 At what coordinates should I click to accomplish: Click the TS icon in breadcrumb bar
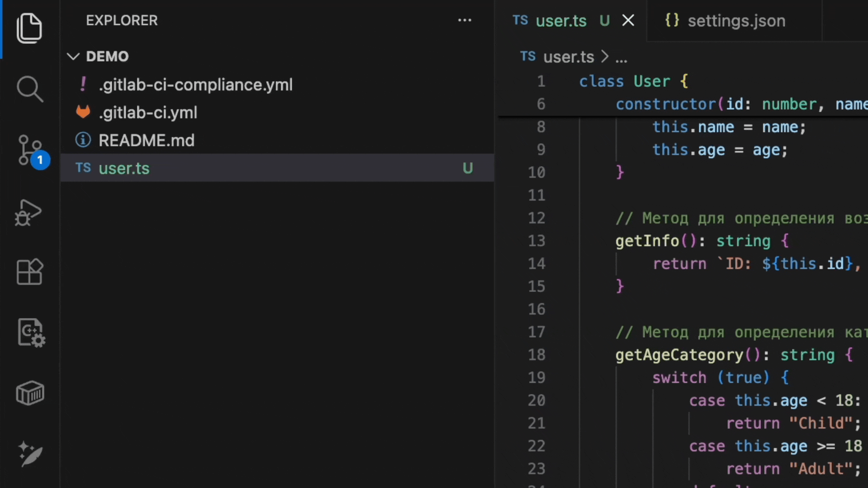pyautogui.click(x=528, y=56)
